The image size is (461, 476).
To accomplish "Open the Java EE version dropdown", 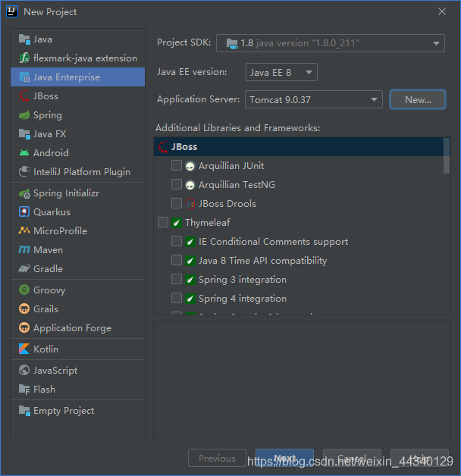I will point(281,72).
